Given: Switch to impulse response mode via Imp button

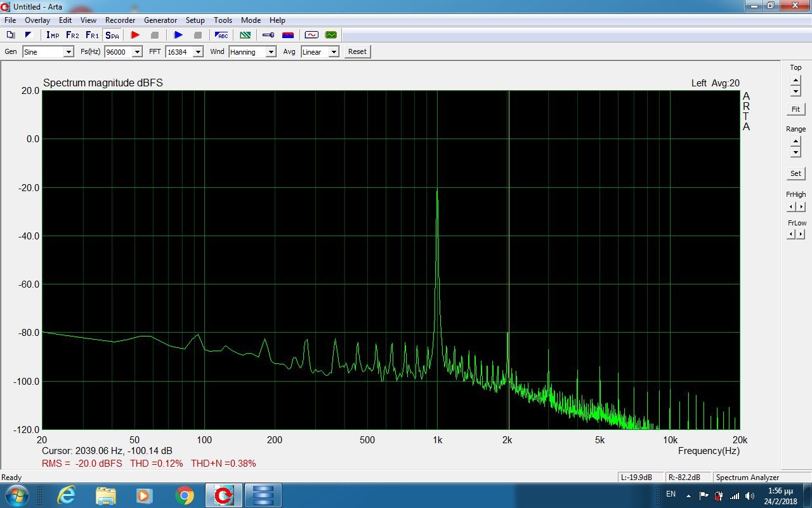Looking at the screenshot, I should [x=52, y=35].
